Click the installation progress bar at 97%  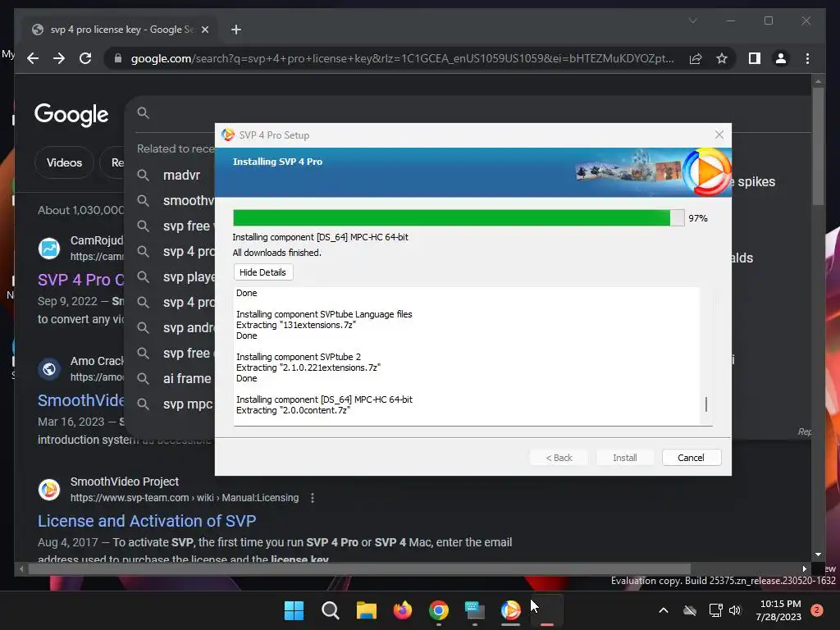coord(459,218)
